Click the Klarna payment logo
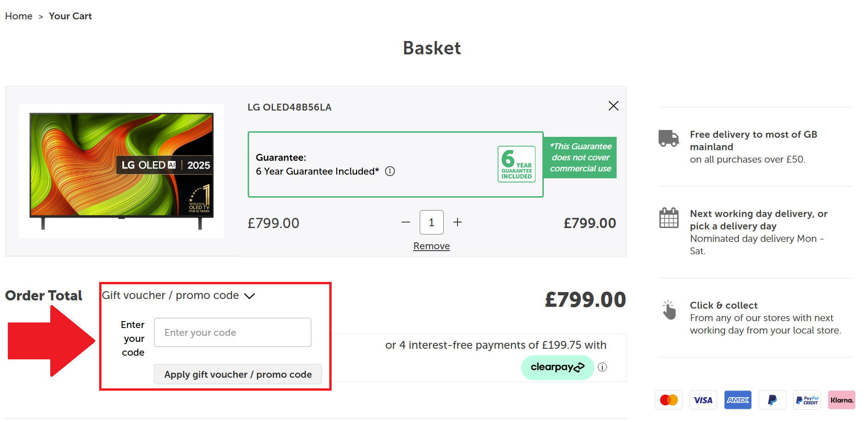This screenshot has width=868, height=422. 841,400
